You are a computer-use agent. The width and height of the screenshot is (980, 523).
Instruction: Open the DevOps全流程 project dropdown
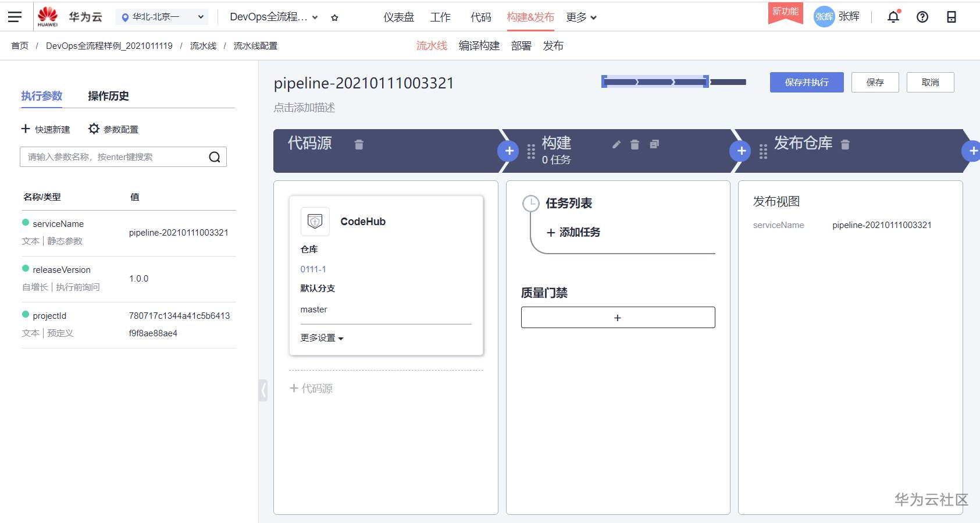274,17
